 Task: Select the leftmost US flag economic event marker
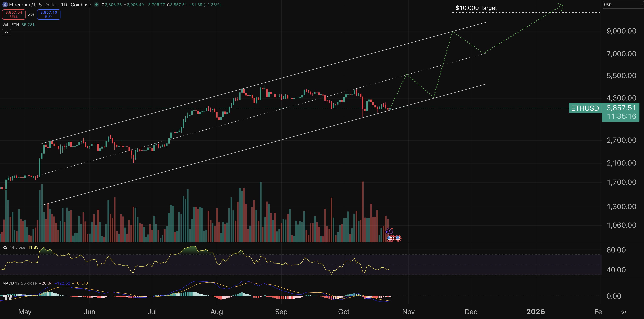tap(390, 238)
